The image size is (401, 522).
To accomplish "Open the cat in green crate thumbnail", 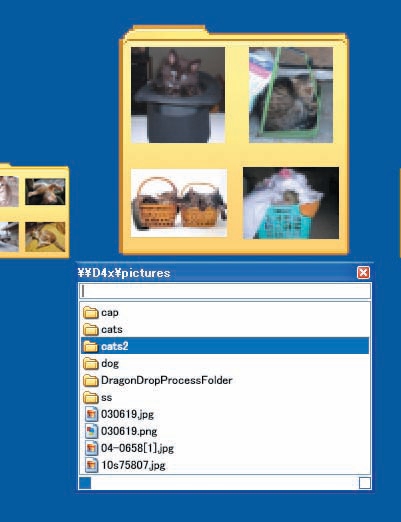I will click(291, 95).
